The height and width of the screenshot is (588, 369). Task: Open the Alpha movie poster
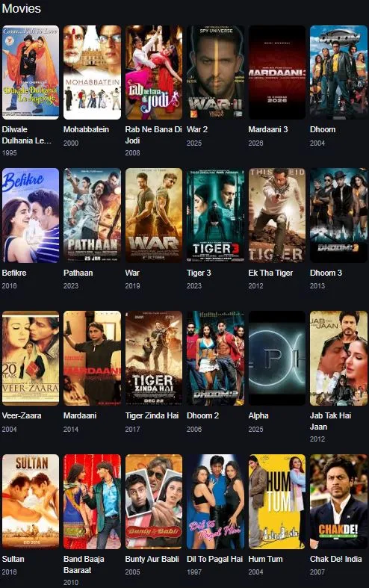click(x=276, y=358)
